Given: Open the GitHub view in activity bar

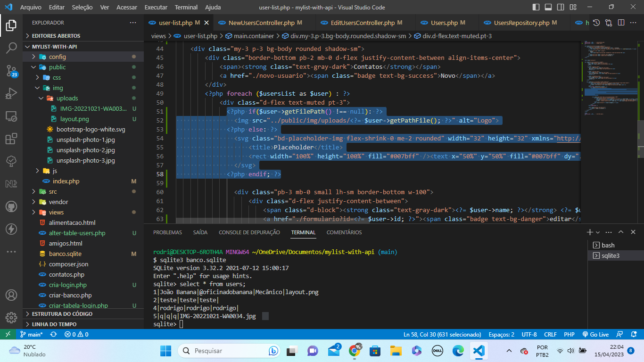Looking at the screenshot, I should coord(11,206).
